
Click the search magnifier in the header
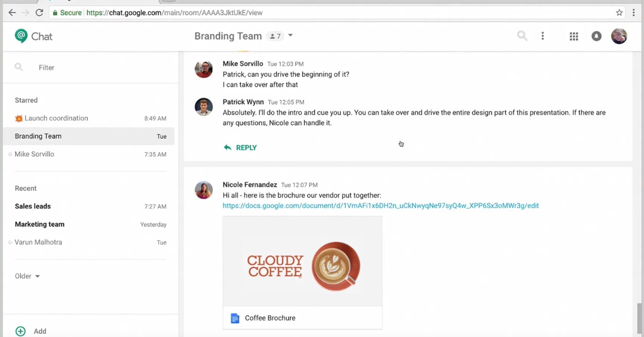(522, 36)
